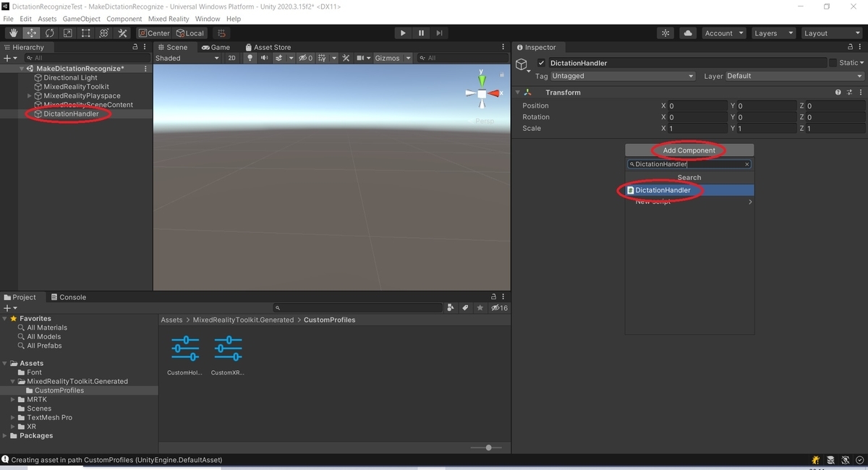Open Transform preset settings icon
This screenshot has height=470, width=868.
pyautogui.click(x=850, y=93)
